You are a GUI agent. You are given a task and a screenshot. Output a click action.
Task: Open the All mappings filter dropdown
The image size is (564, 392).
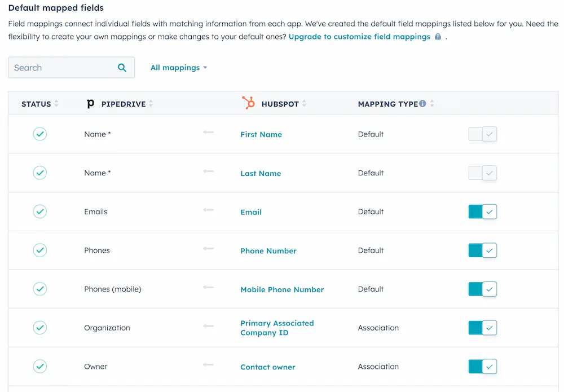coord(179,67)
